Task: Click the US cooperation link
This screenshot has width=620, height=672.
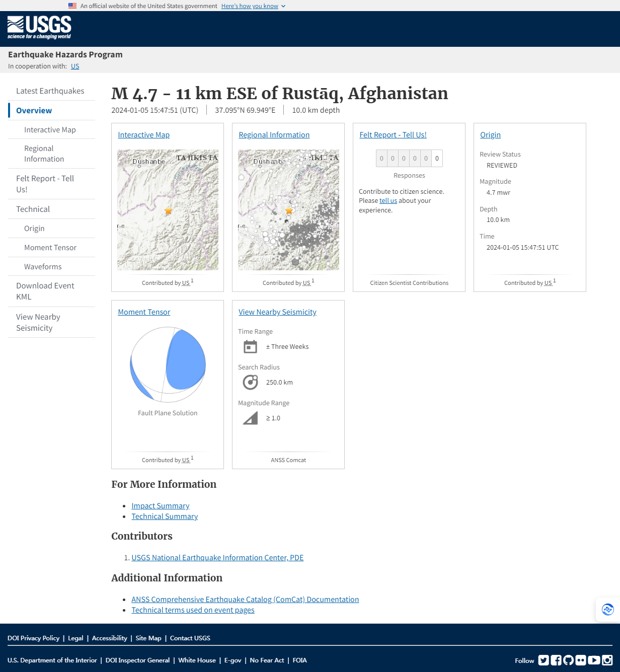Action: [75, 66]
